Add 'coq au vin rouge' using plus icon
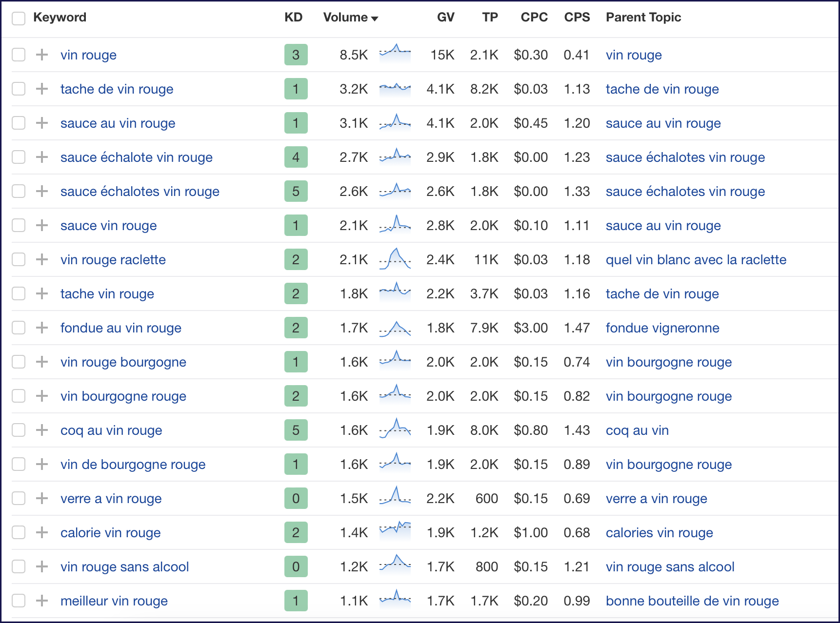This screenshot has width=840, height=623. click(42, 430)
